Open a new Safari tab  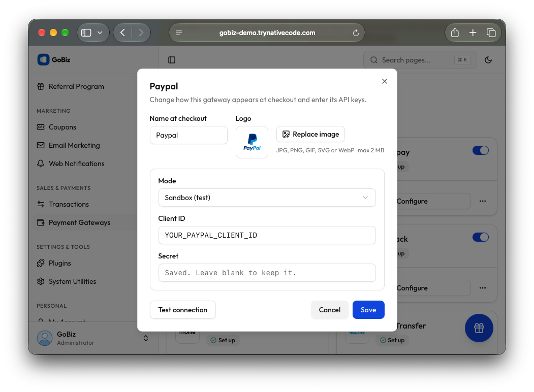[473, 32]
